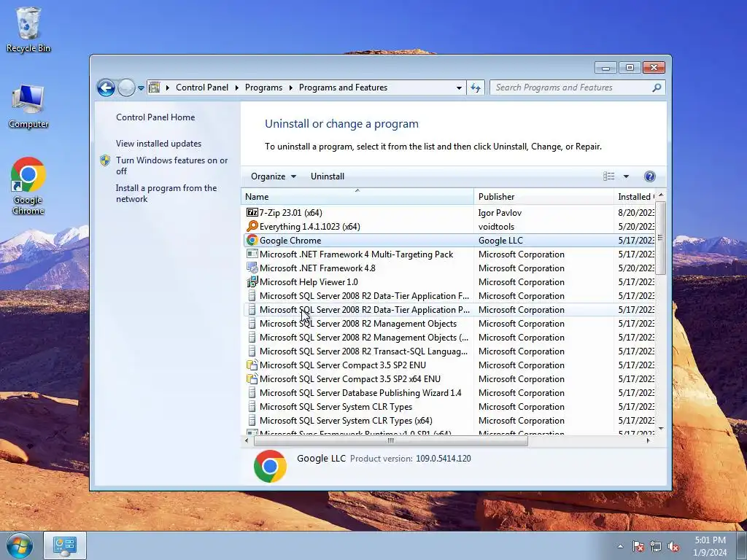Click the muted volume tray icon
This screenshot has width=747, height=560.
(x=673, y=547)
